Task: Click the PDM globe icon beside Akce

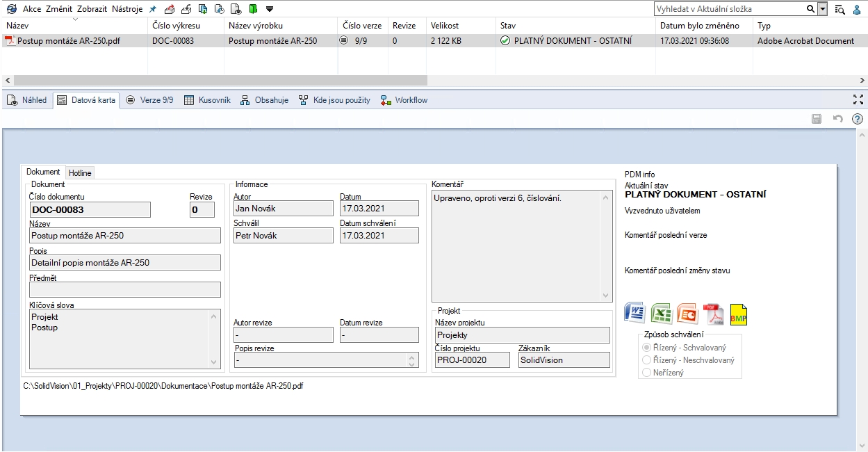Action: coord(12,9)
